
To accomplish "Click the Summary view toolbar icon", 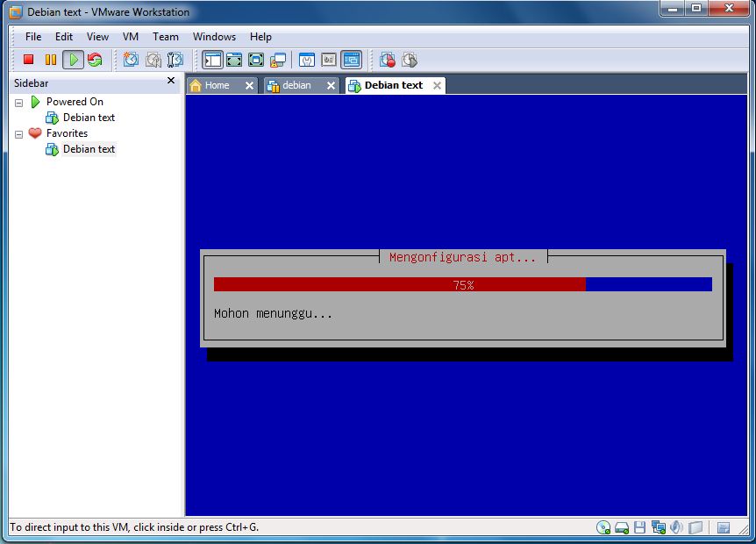I will pos(307,60).
